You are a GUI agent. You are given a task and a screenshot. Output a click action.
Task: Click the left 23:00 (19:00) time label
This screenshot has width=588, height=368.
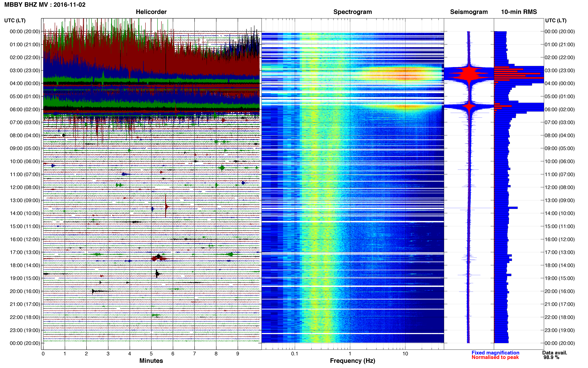tap(25, 330)
